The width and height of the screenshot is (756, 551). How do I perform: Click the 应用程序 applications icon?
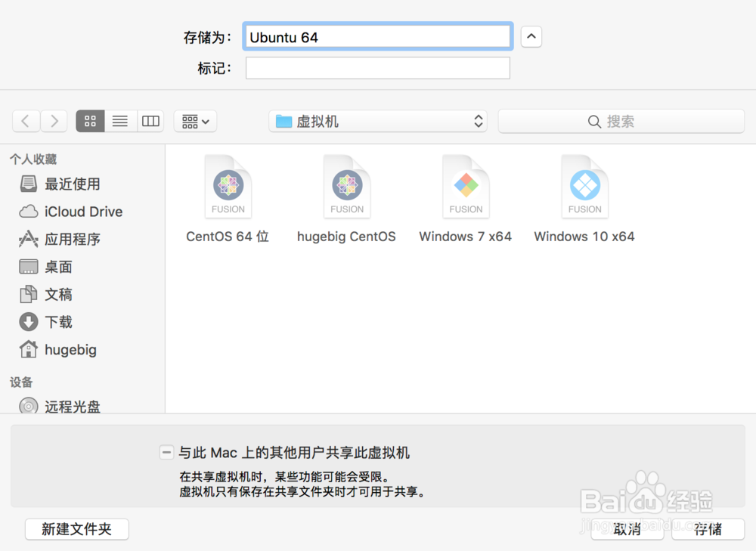coord(29,239)
